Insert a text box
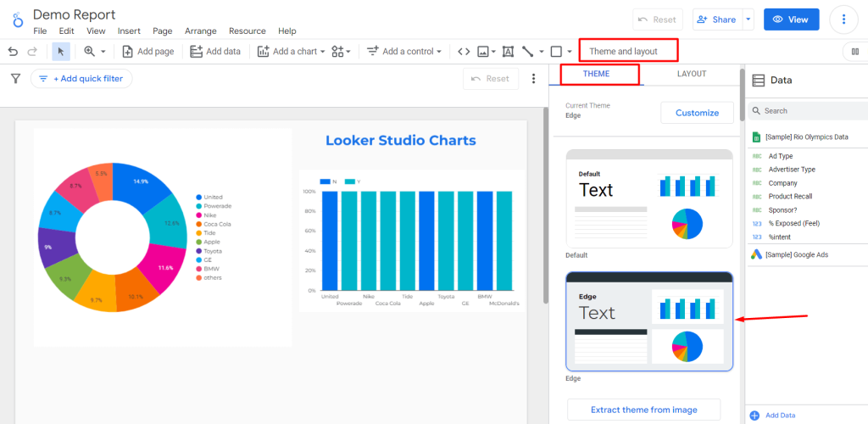 point(508,52)
